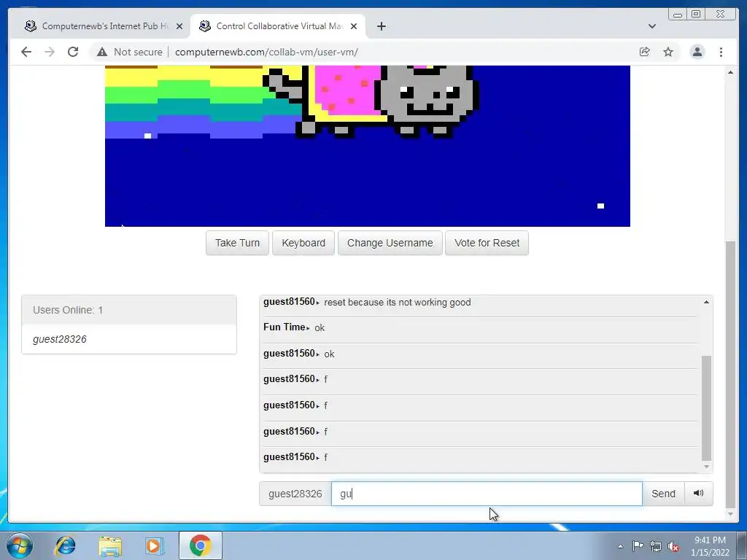747x560 pixels.
Task: Open the network tray icon
Action: coord(656,546)
